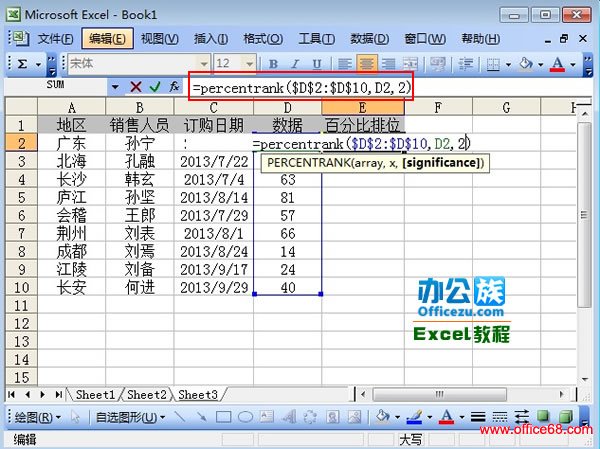The width and height of the screenshot is (600, 449).
Task: Click the Dash Style icon
Action: coord(500,417)
